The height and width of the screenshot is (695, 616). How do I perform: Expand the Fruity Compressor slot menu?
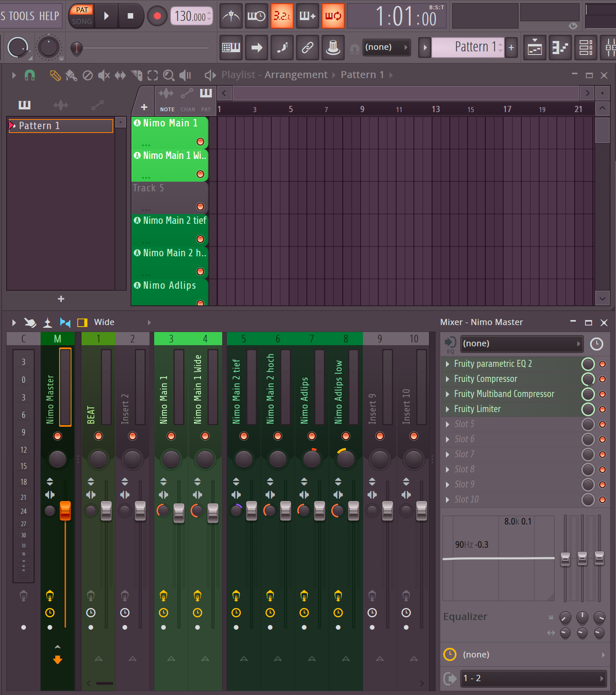pyautogui.click(x=448, y=379)
